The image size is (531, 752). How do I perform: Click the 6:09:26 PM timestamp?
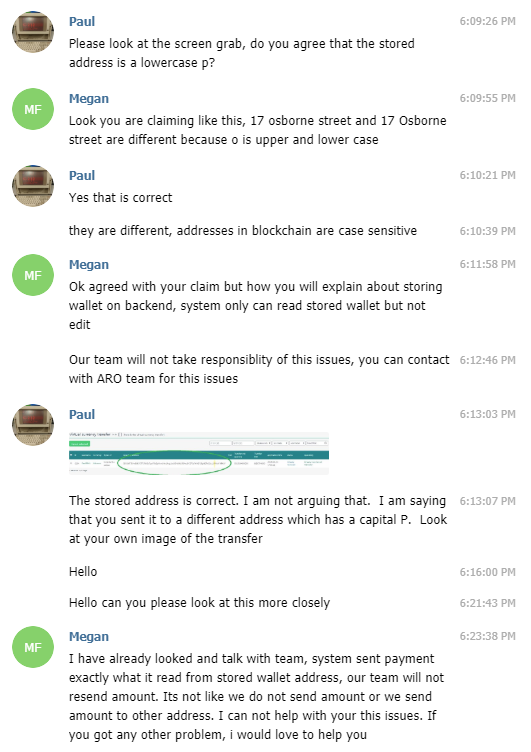(487, 21)
